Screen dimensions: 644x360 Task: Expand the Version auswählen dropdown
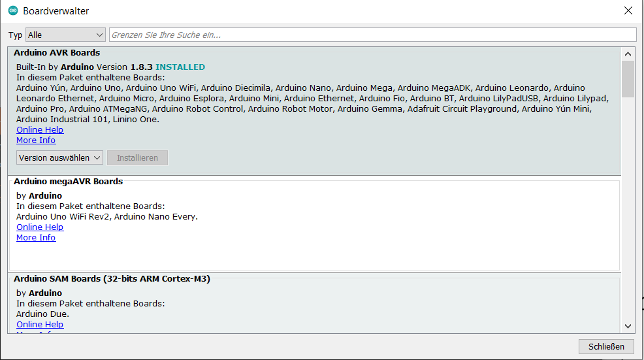click(59, 157)
